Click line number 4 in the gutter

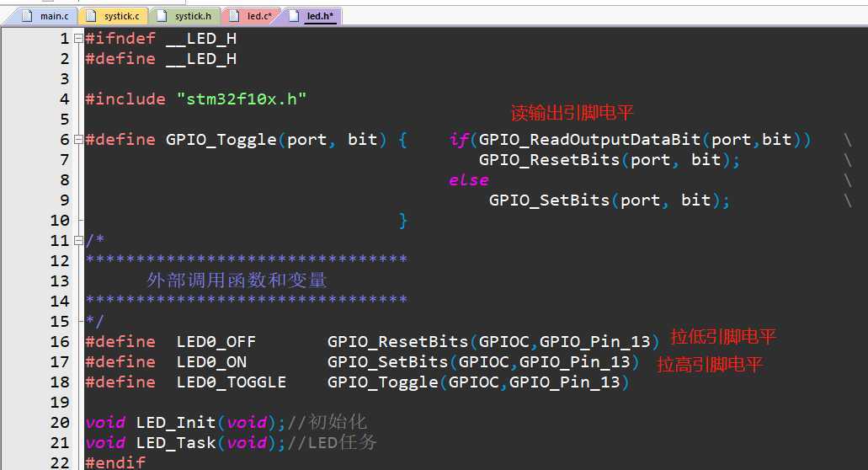[x=65, y=99]
